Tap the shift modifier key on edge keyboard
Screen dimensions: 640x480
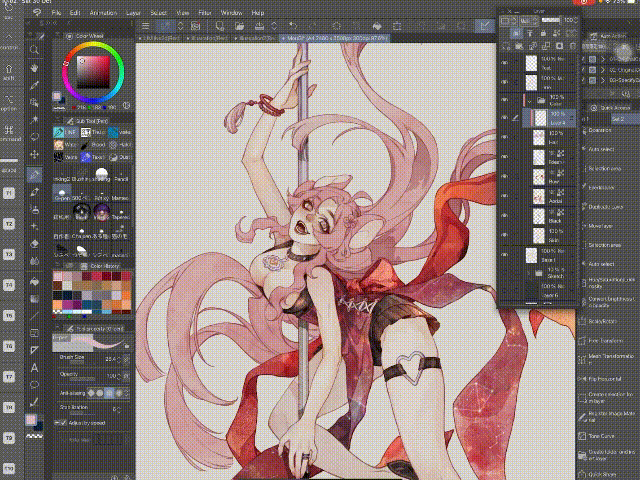point(9,71)
